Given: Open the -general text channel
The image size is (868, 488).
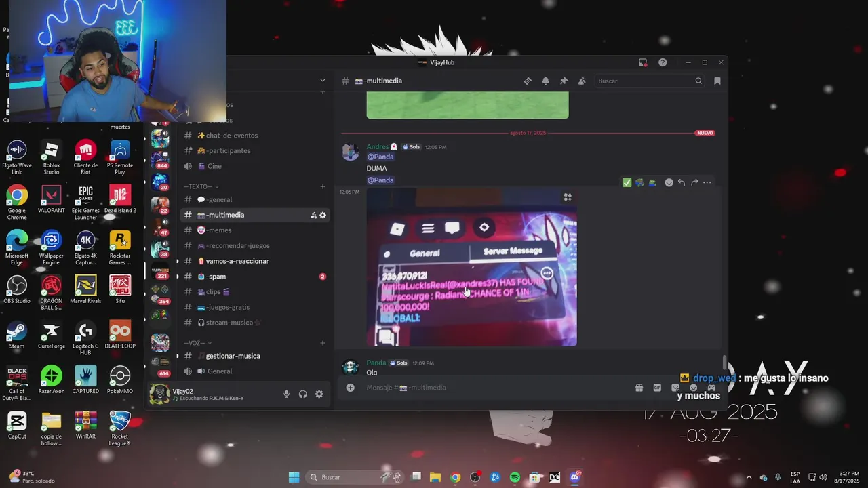Looking at the screenshot, I should click(256, 199).
